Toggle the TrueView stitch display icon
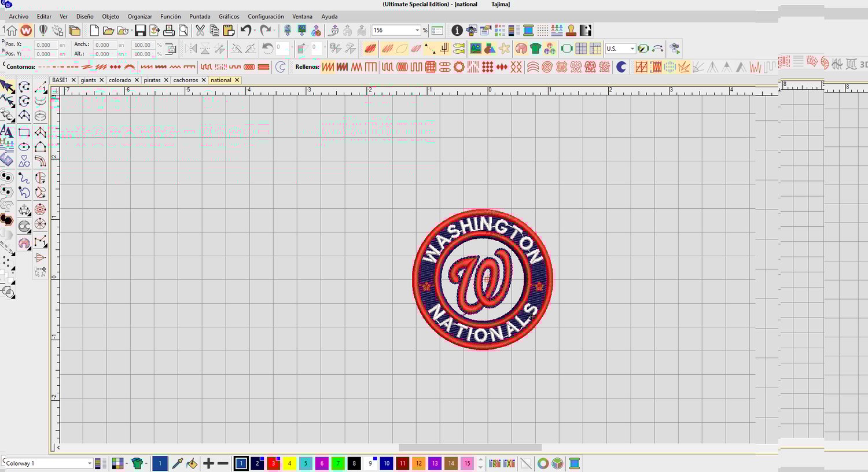This screenshot has width=868, height=472. pos(370,49)
